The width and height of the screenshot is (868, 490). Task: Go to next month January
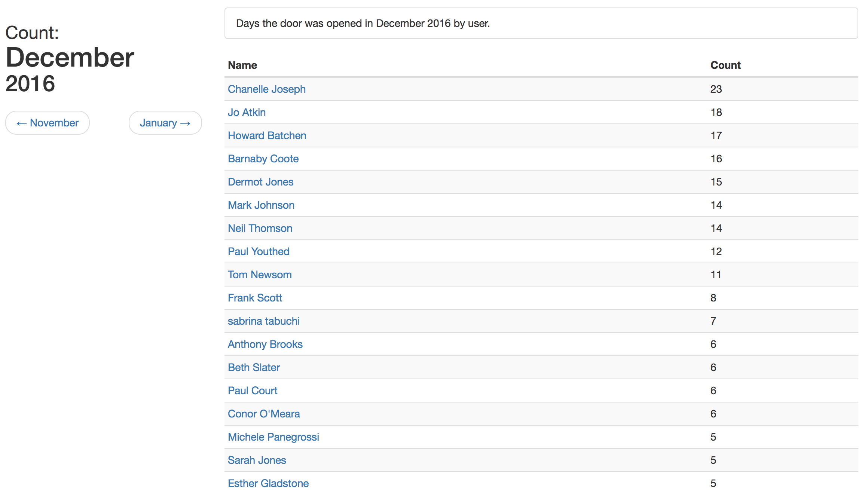click(x=165, y=123)
